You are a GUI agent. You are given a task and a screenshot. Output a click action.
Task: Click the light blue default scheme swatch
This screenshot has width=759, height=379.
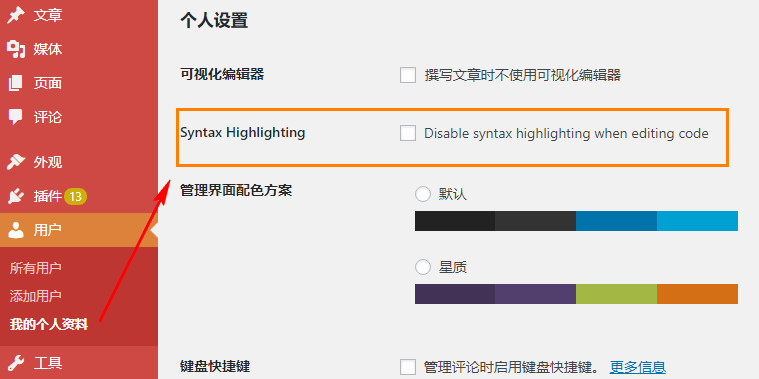pyautogui.click(x=698, y=221)
